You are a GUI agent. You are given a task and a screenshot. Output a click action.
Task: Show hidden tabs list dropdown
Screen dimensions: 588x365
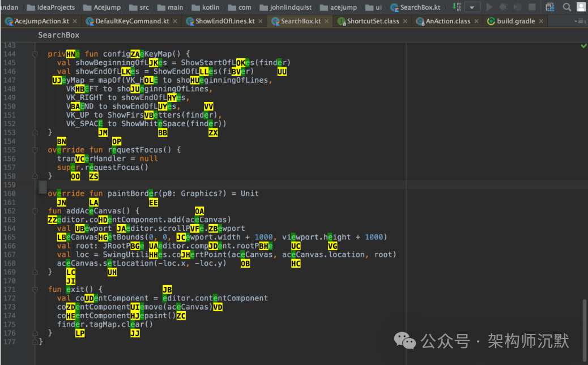pos(580,21)
